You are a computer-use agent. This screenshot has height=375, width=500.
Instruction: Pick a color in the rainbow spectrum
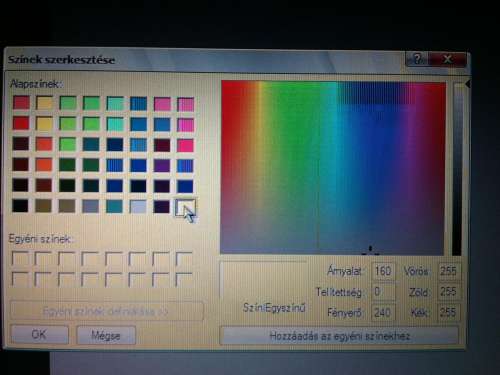coord(333,168)
